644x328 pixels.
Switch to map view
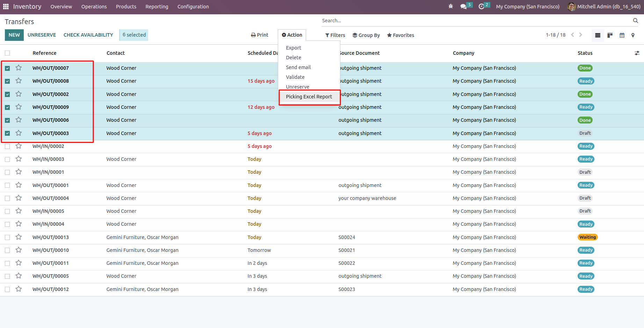pos(633,35)
